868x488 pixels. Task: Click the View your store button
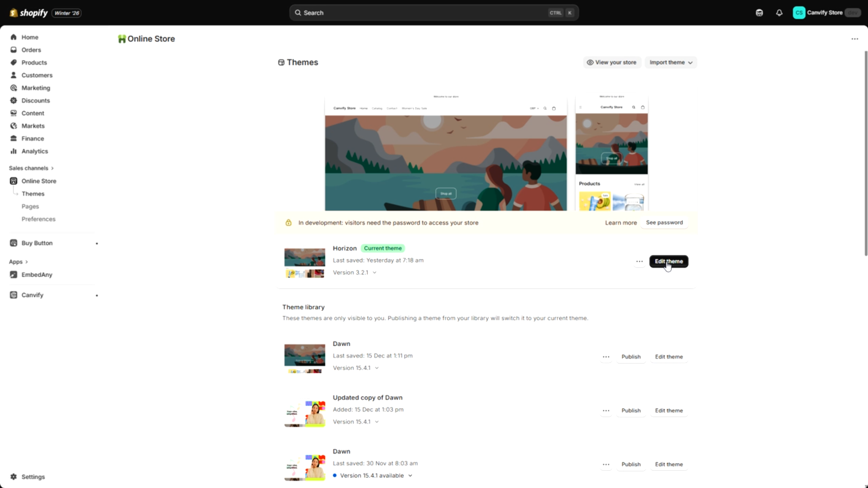[x=612, y=62]
